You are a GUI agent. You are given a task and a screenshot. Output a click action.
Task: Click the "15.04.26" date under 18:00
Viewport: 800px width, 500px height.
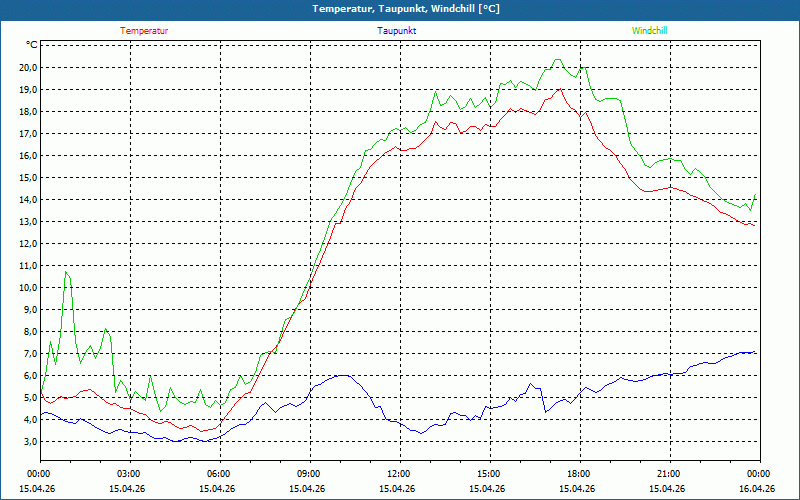tap(577, 488)
